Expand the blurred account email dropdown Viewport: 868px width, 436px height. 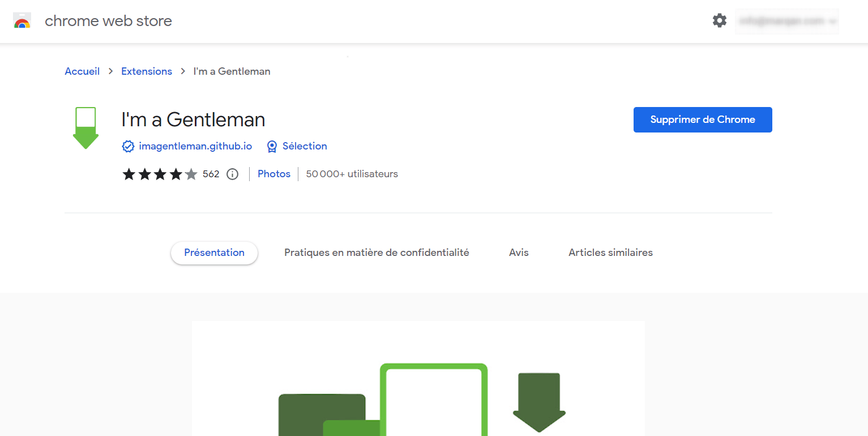click(x=787, y=22)
